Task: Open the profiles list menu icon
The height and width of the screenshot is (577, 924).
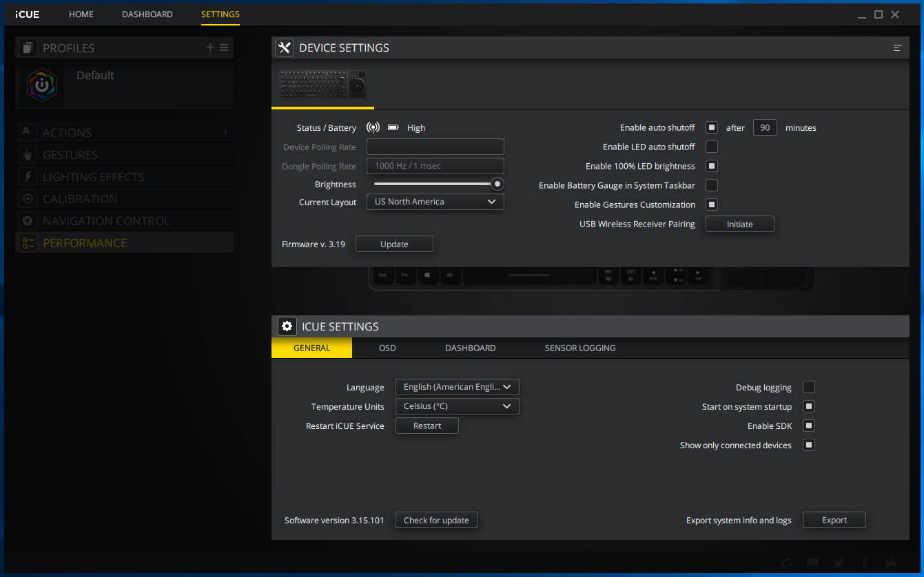Action: [224, 48]
